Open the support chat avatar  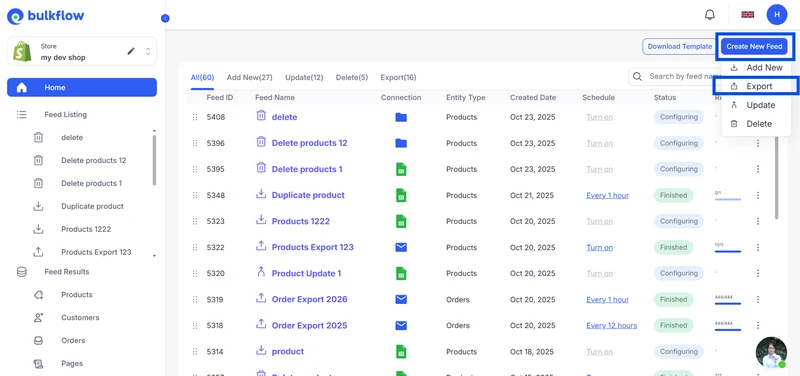click(x=771, y=352)
